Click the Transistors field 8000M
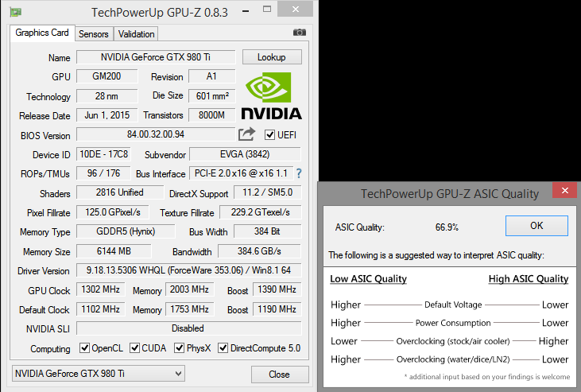This screenshot has height=392, width=581. 212,115
